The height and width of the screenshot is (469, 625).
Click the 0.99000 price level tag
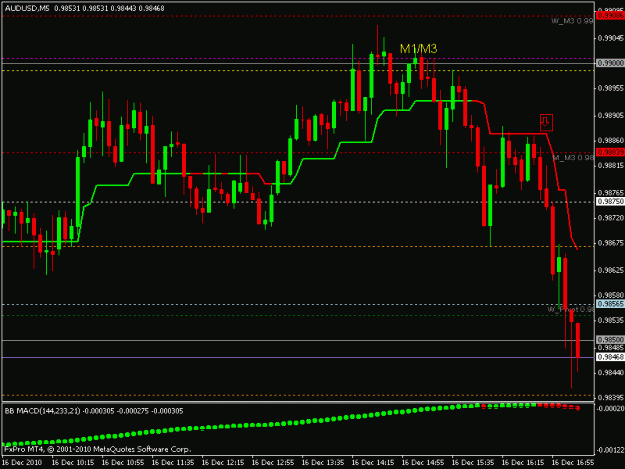[610, 63]
